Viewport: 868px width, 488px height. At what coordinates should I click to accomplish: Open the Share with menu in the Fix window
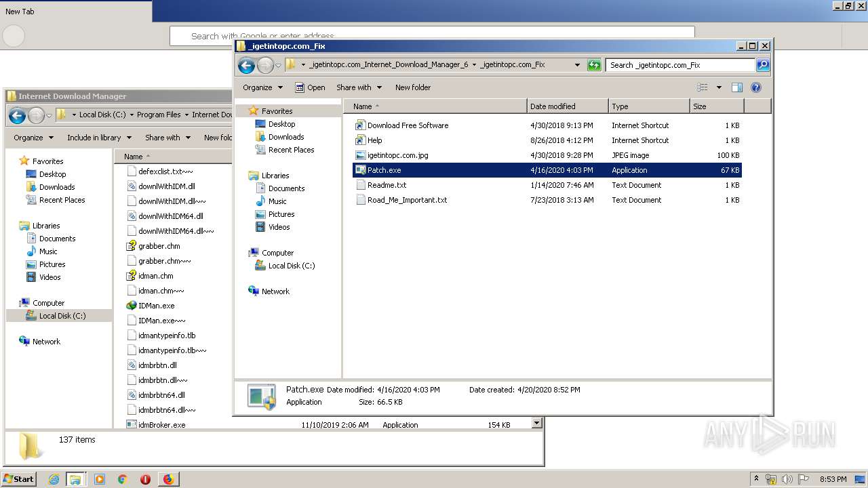coord(359,87)
